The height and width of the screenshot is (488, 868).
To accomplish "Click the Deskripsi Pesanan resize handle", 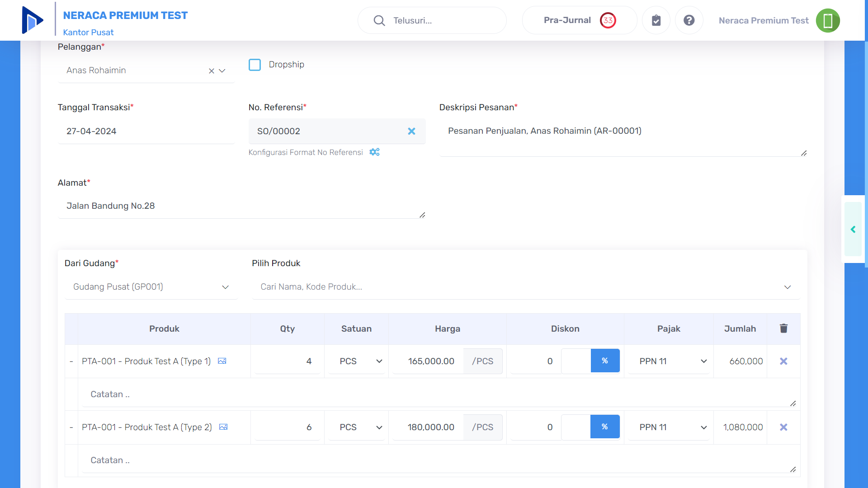I will click(804, 153).
